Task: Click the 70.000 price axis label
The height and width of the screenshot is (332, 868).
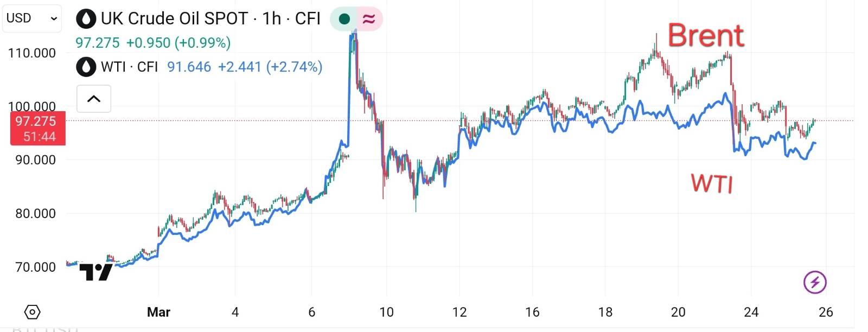Action: (35, 267)
